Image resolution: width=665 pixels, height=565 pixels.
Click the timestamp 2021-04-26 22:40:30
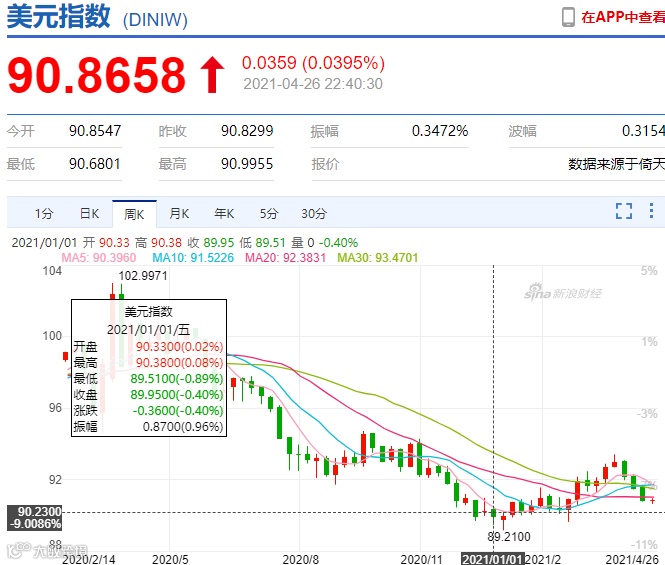313,84
